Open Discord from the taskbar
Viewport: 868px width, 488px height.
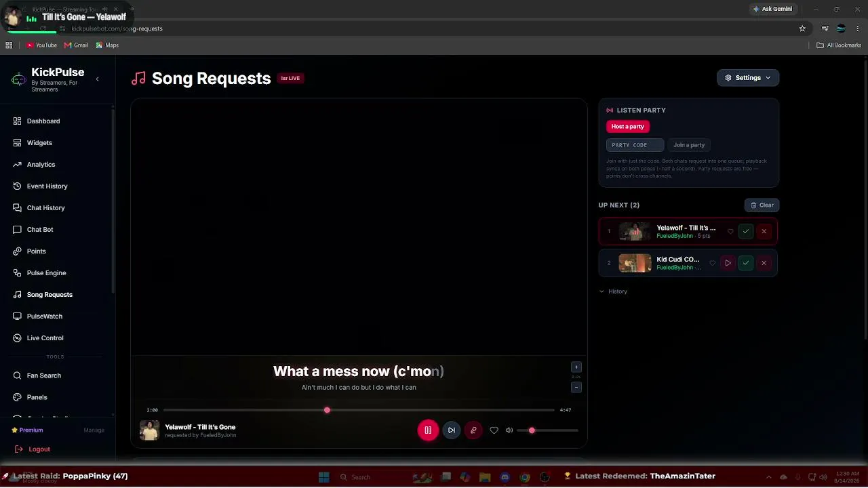[x=505, y=477]
